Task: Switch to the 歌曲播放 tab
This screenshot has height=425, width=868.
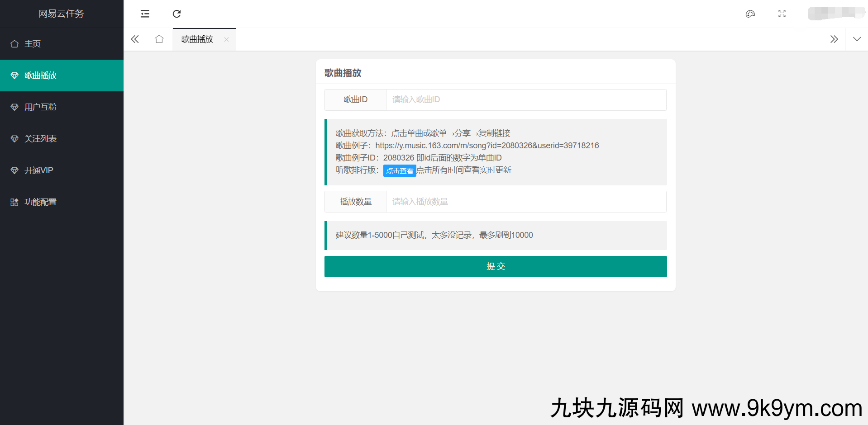Action: [x=196, y=39]
